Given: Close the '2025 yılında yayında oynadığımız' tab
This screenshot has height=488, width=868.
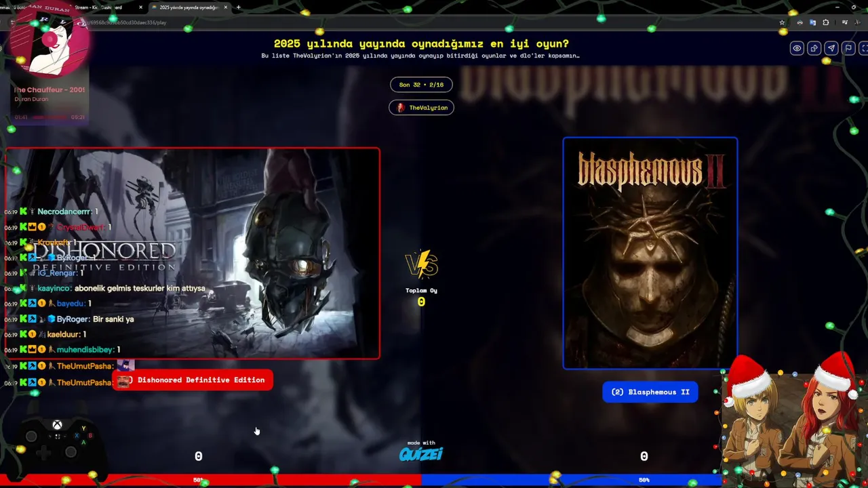Looking at the screenshot, I should tap(226, 7).
